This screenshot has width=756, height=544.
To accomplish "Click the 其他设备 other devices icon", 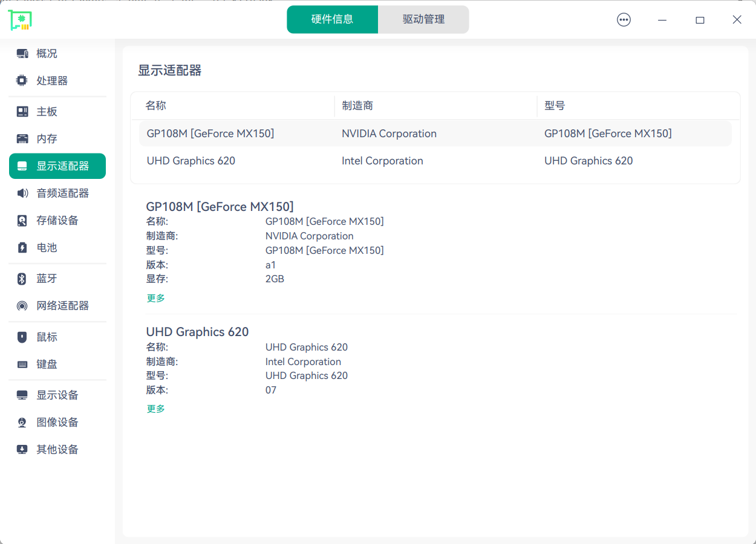I will [x=22, y=450].
